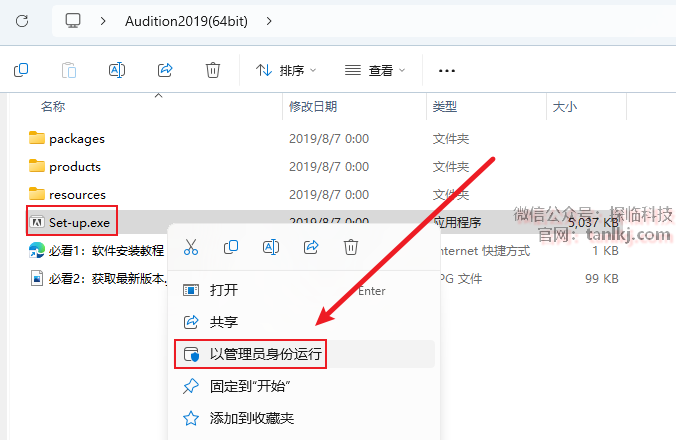Select Audition2019(64bit) breadcrumb
The image size is (676, 440).
[186, 21]
